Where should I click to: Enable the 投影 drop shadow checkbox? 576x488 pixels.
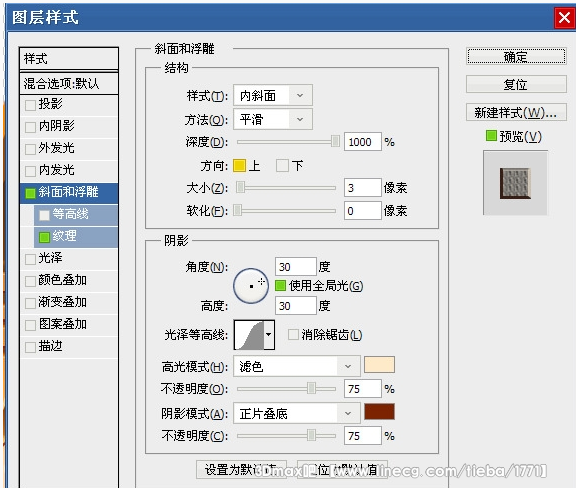pos(30,105)
